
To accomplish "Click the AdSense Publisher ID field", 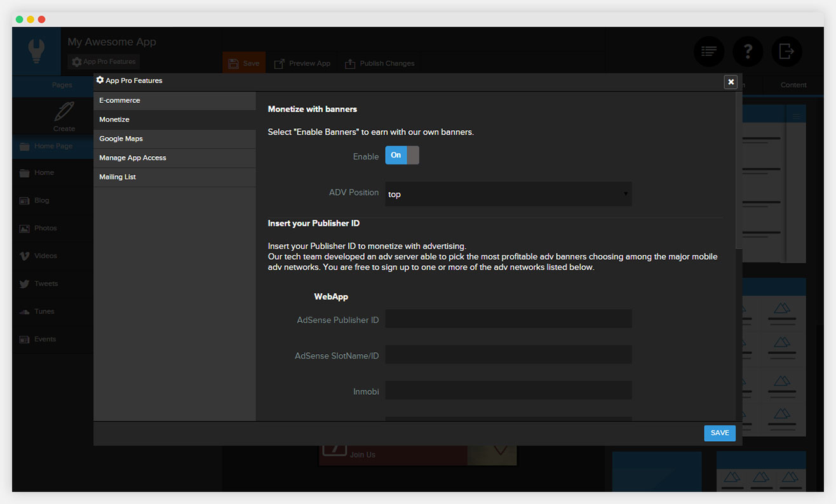I will click(508, 319).
